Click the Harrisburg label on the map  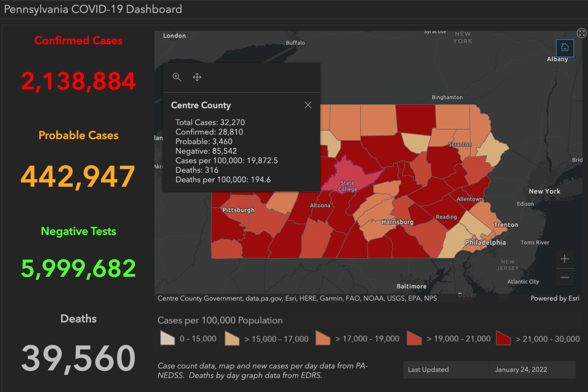point(398,222)
